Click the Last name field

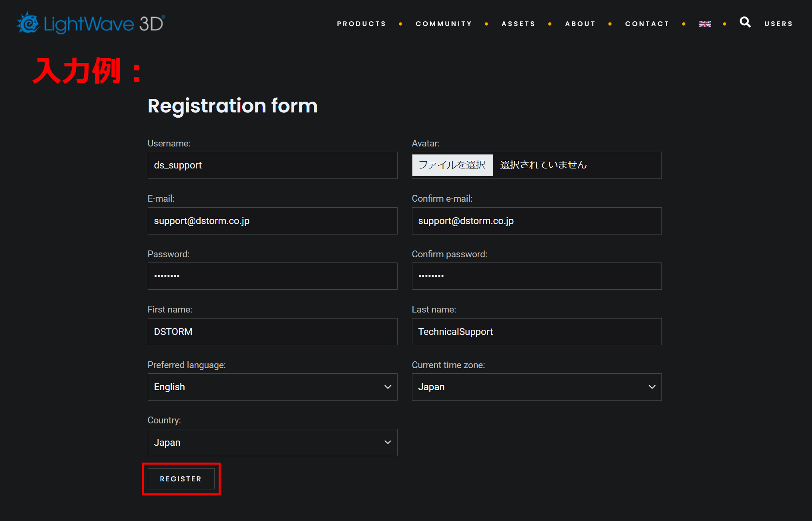(537, 332)
